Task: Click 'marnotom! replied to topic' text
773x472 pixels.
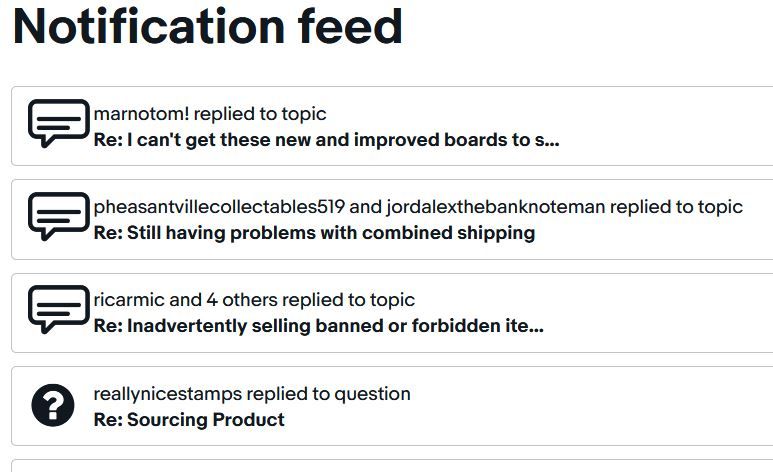Action: (x=210, y=114)
